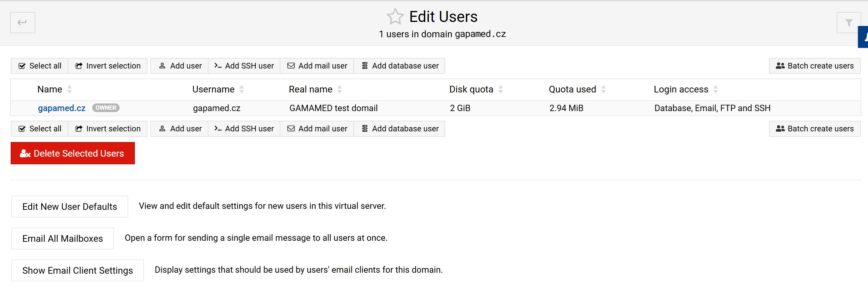Open Edit New User Defaults
The height and width of the screenshot is (290, 868).
69,207
